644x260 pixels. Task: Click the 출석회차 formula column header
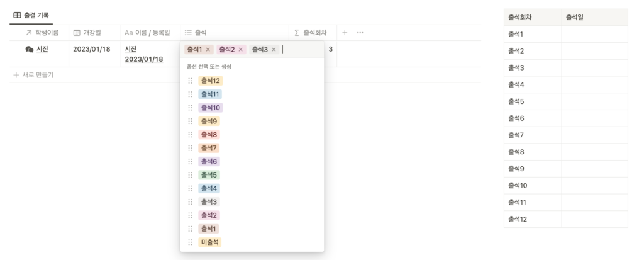click(x=313, y=33)
